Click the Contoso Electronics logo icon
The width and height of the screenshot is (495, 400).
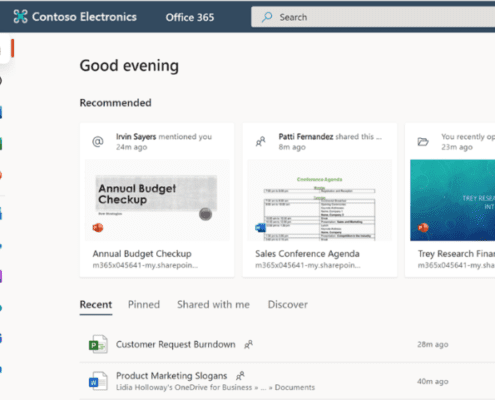click(20, 17)
